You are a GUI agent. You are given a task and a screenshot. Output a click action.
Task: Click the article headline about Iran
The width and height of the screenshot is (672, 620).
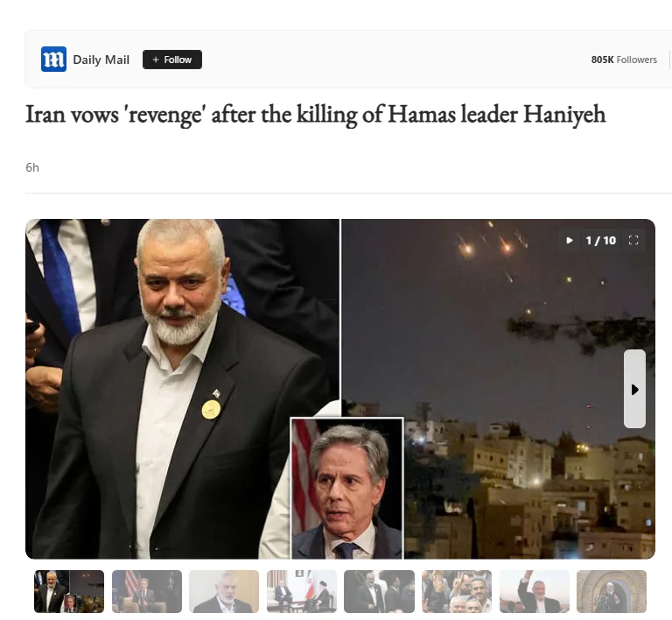pos(315,115)
